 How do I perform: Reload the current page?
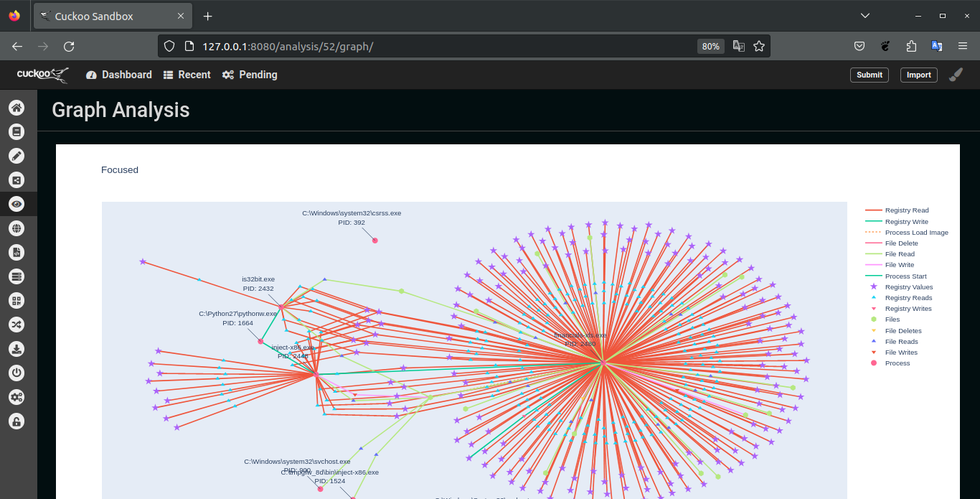click(69, 46)
